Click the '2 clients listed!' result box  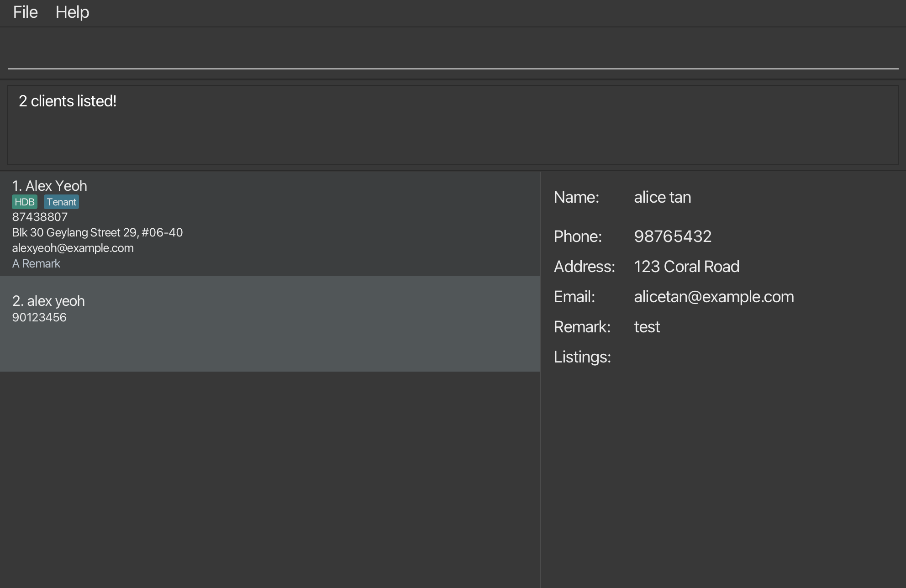[452, 125]
